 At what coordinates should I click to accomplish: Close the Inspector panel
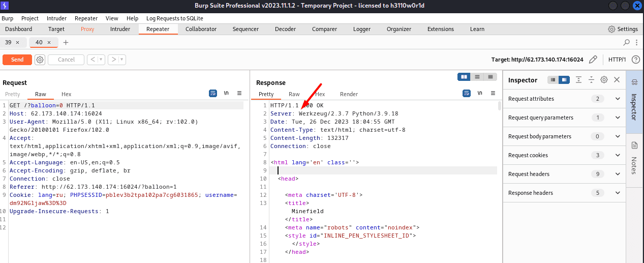point(617,80)
